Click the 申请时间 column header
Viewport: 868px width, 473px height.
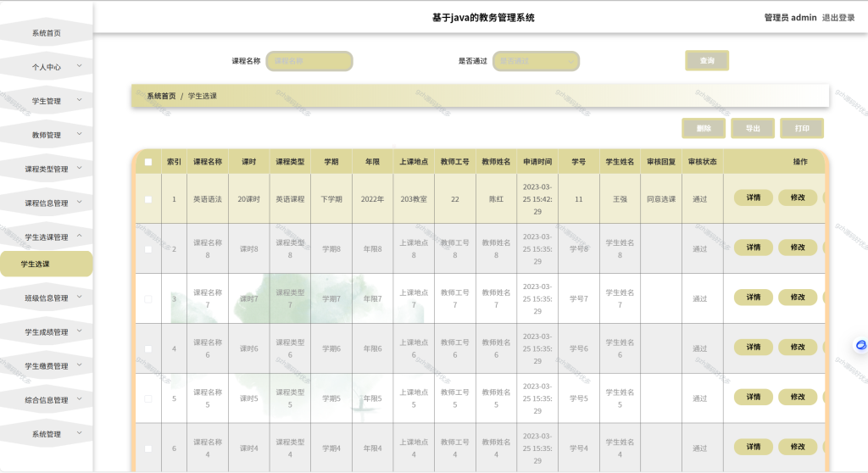[537, 162]
